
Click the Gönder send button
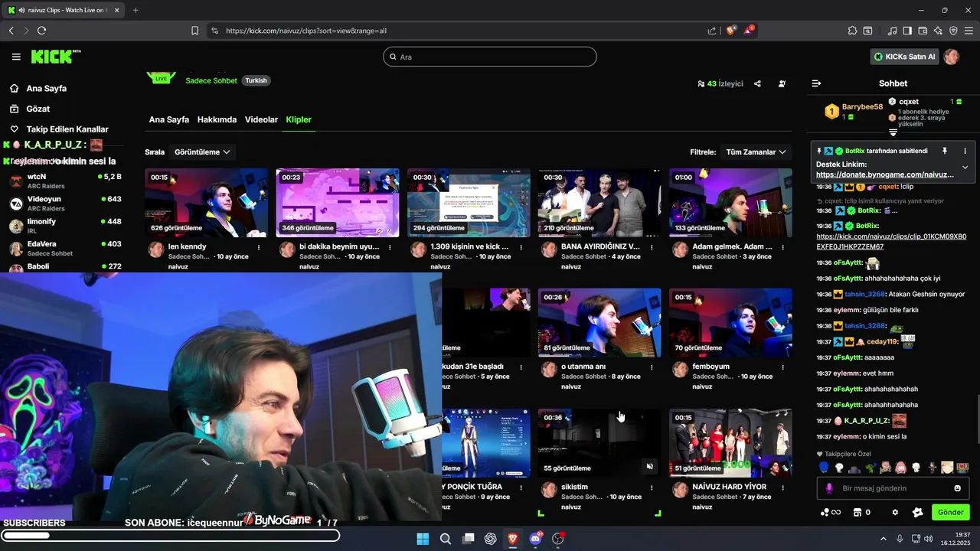950,512
